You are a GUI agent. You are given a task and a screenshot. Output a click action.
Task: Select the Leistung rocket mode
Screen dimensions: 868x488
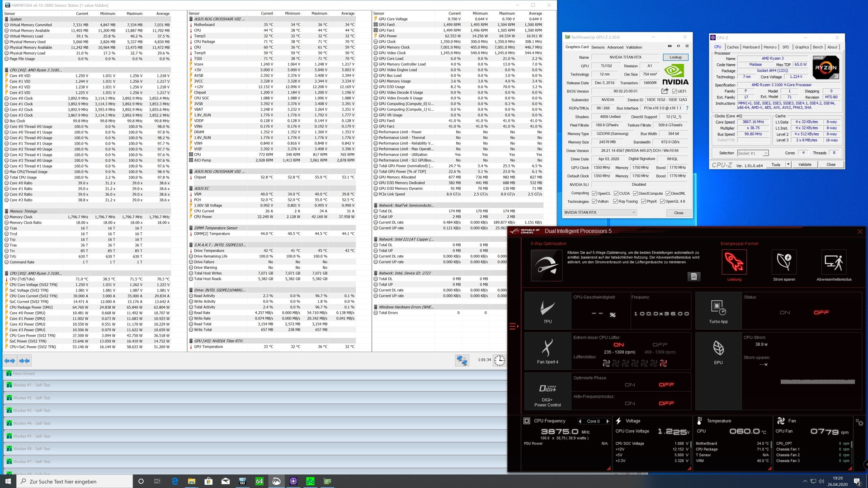tap(734, 262)
